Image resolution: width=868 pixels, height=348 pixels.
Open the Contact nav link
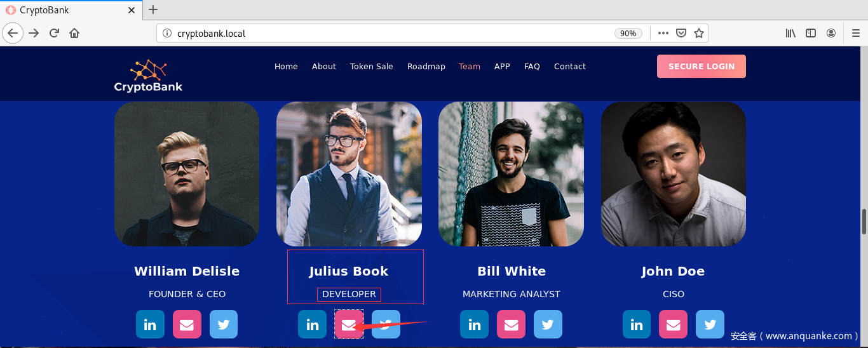[x=570, y=66]
